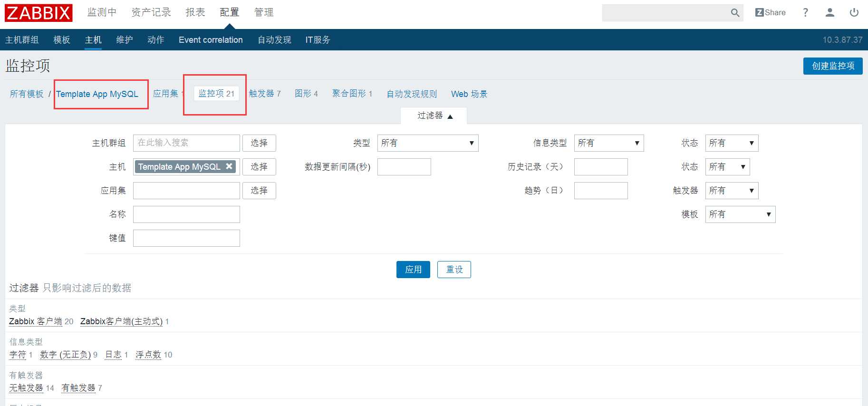Open the 资产记录 top menu
The image size is (868, 406).
(x=151, y=12)
